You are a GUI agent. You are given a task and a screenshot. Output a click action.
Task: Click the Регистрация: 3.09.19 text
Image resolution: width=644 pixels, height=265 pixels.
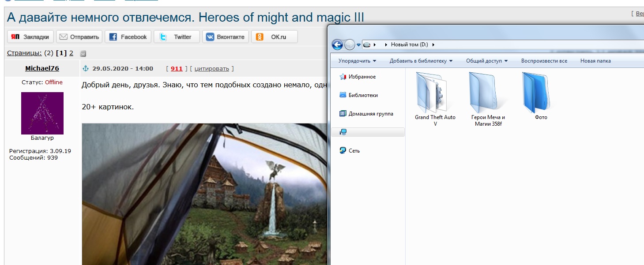[x=40, y=151]
